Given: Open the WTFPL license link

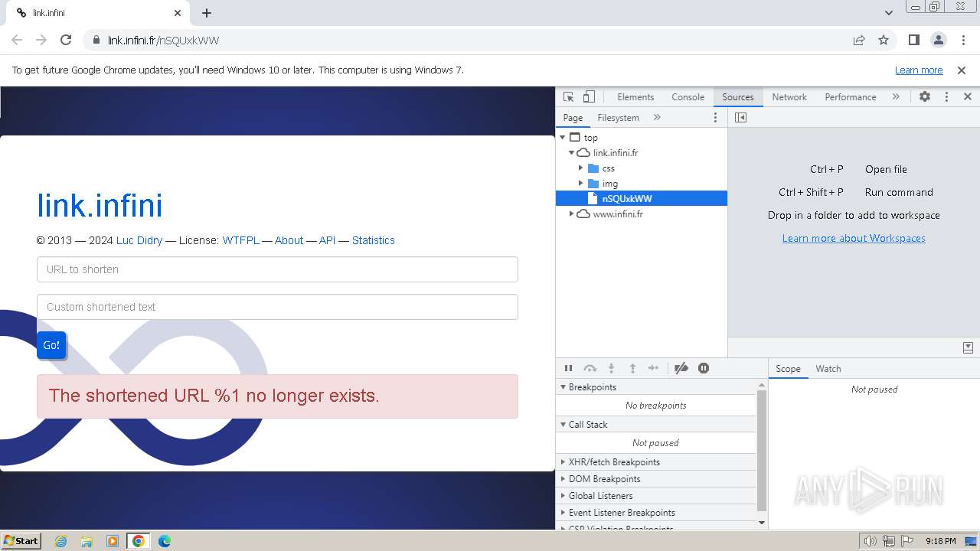Looking at the screenshot, I should pos(240,240).
